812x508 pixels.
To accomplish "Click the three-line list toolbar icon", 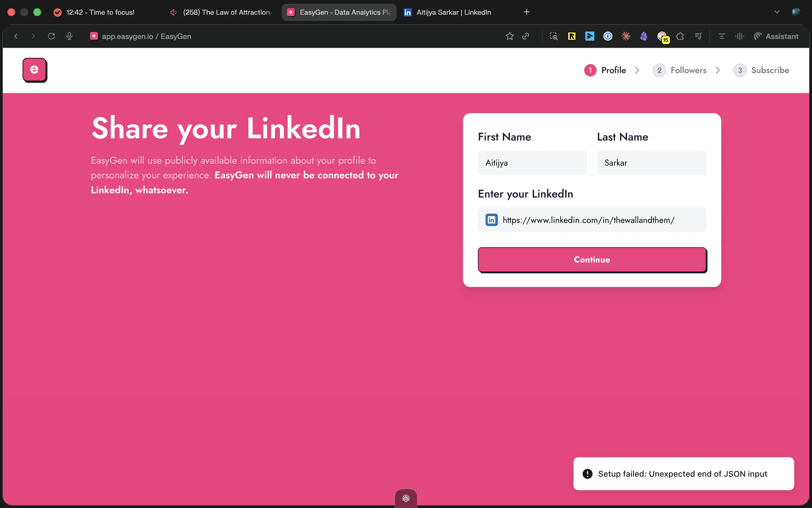I will pos(721,36).
